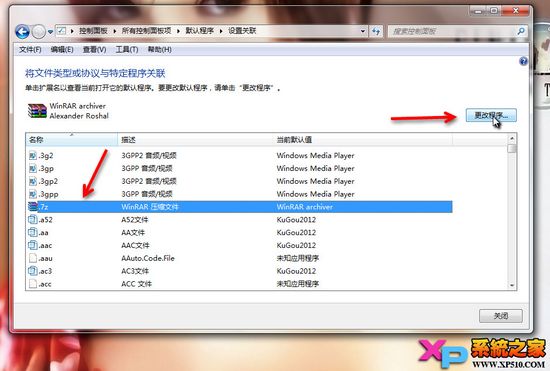Click the blue back navigation arrow

coord(22,32)
